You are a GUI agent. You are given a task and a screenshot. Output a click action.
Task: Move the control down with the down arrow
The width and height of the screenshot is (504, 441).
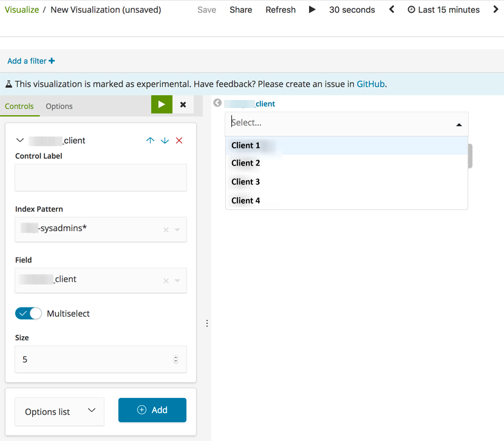click(x=165, y=140)
